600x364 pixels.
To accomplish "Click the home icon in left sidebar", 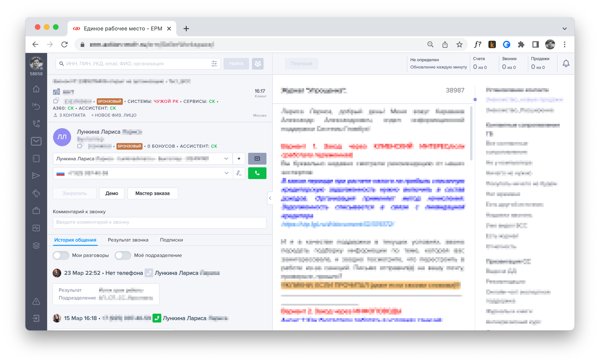I will (x=36, y=89).
